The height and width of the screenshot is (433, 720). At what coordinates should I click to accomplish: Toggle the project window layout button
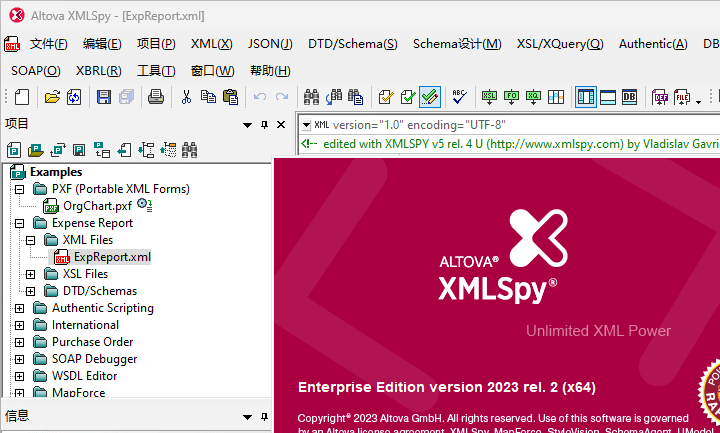click(586, 97)
